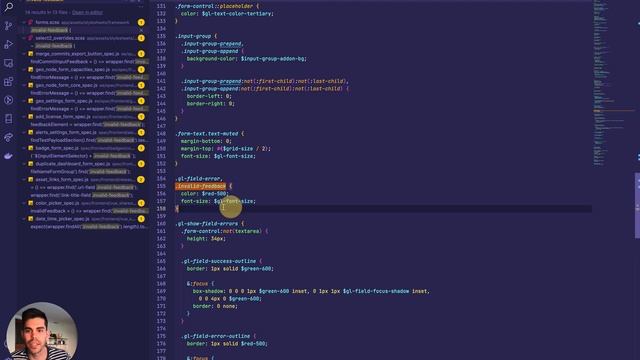Open the Search view in activity bar

[8, 7]
